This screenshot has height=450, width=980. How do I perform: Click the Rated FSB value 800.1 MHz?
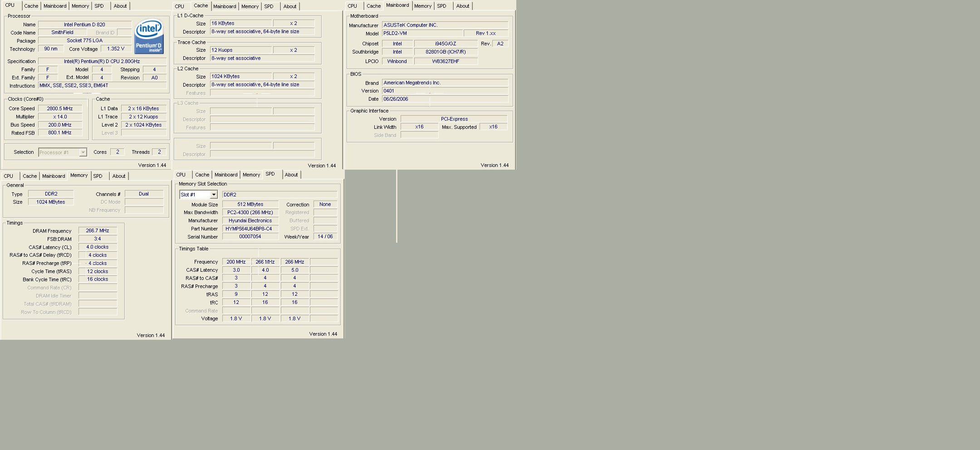60,133
